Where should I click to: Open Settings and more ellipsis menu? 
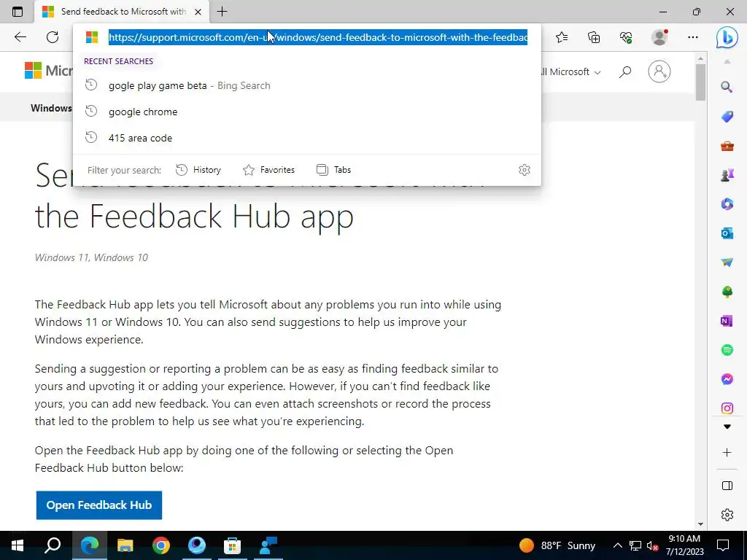pyautogui.click(x=693, y=37)
